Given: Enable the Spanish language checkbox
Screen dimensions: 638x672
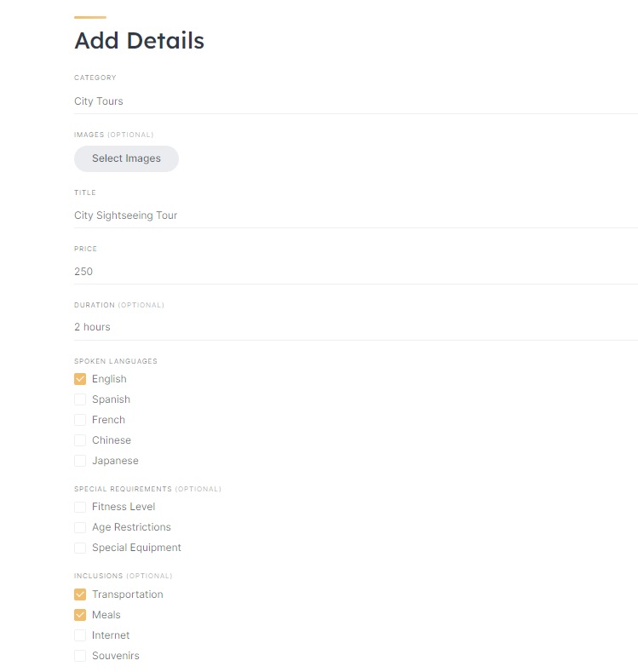Looking at the screenshot, I should (x=80, y=399).
